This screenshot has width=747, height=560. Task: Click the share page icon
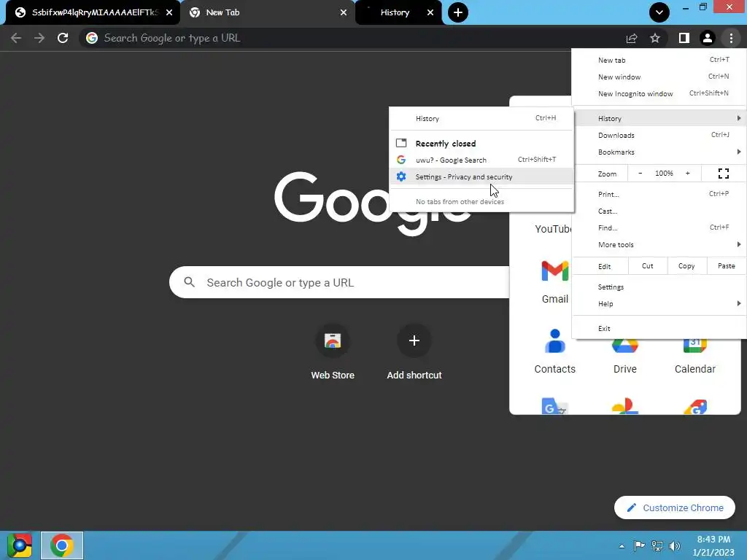coord(632,38)
